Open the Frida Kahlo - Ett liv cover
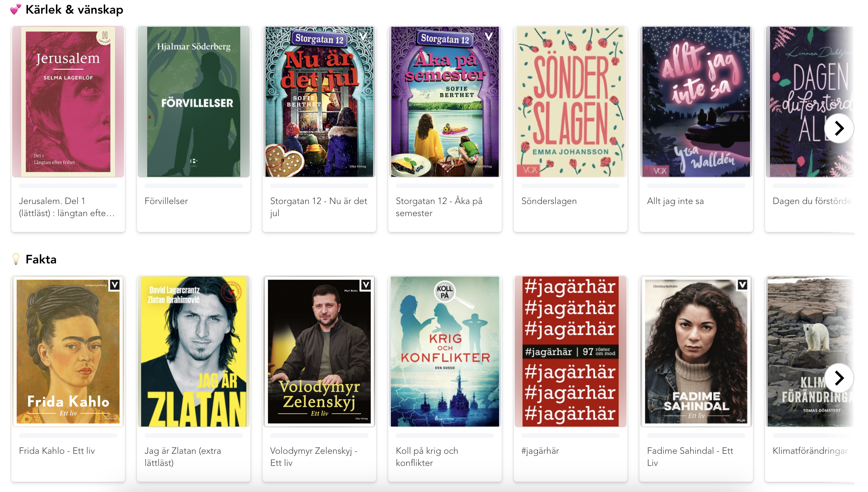 [x=68, y=352]
